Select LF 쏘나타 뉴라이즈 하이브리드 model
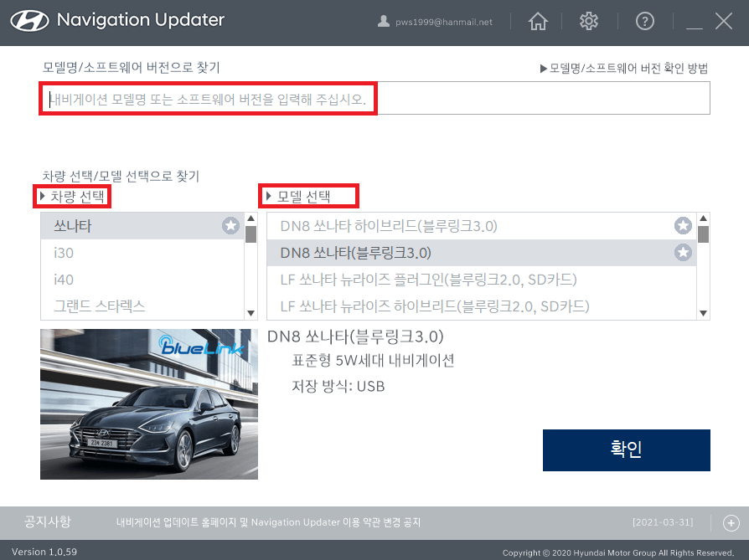 click(x=482, y=306)
